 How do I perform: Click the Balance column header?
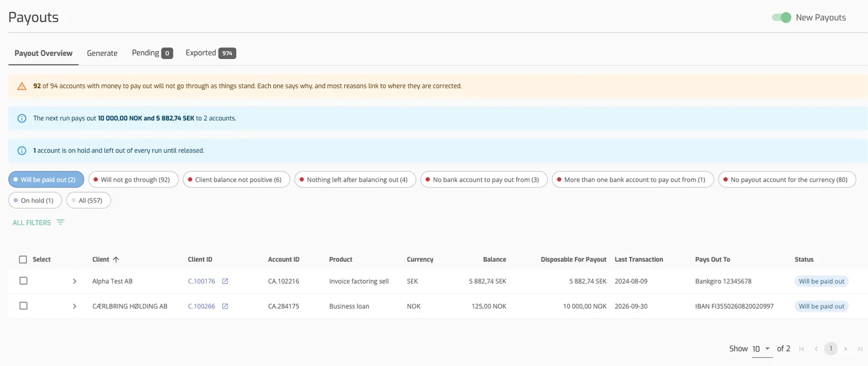494,259
